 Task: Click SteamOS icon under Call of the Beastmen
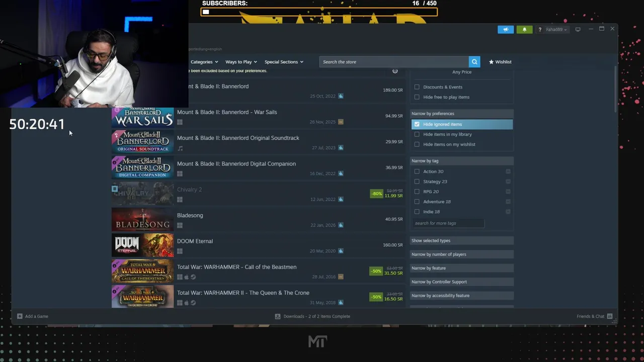(193, 277)
